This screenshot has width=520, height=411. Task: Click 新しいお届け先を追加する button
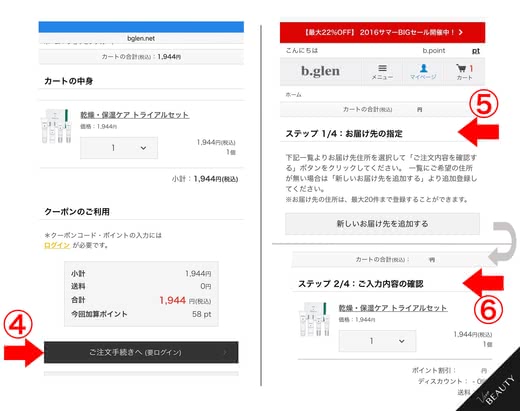[382, 224]
